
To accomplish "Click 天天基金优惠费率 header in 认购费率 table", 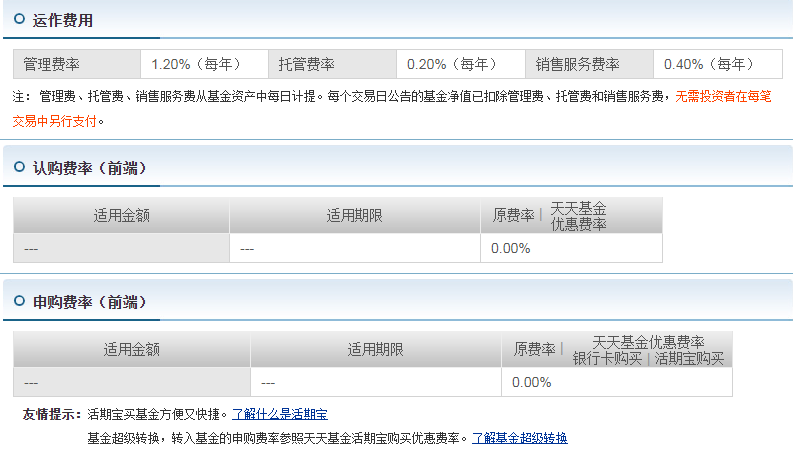I will coord(578,216).
